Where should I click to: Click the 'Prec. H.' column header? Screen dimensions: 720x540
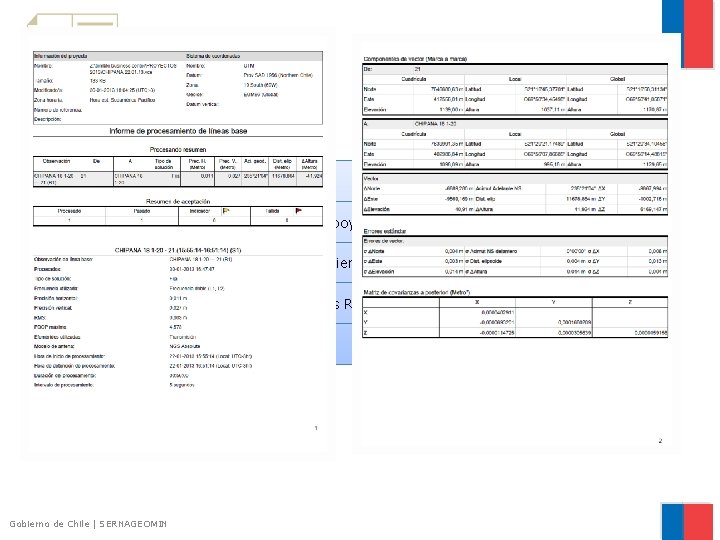point(197,164)
